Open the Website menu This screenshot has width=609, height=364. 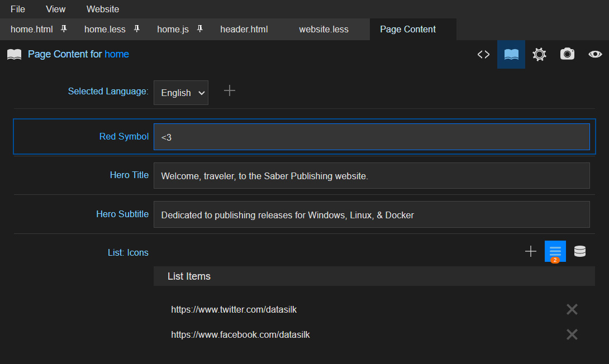click(x=103, y=9)
